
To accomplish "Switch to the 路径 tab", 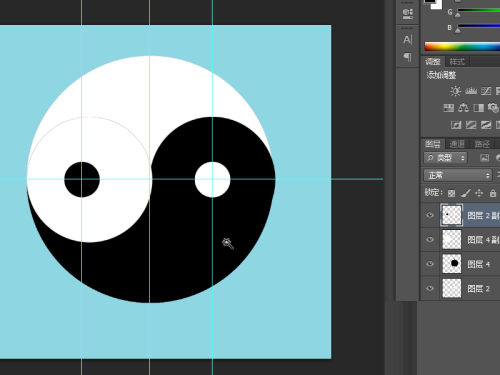I will click(482, 144).
